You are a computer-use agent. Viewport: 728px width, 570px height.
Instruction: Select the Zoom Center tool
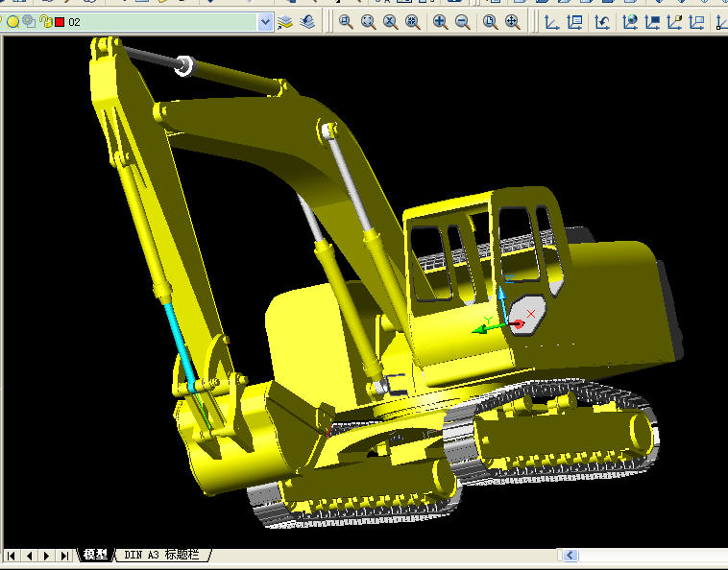[413, 22]
